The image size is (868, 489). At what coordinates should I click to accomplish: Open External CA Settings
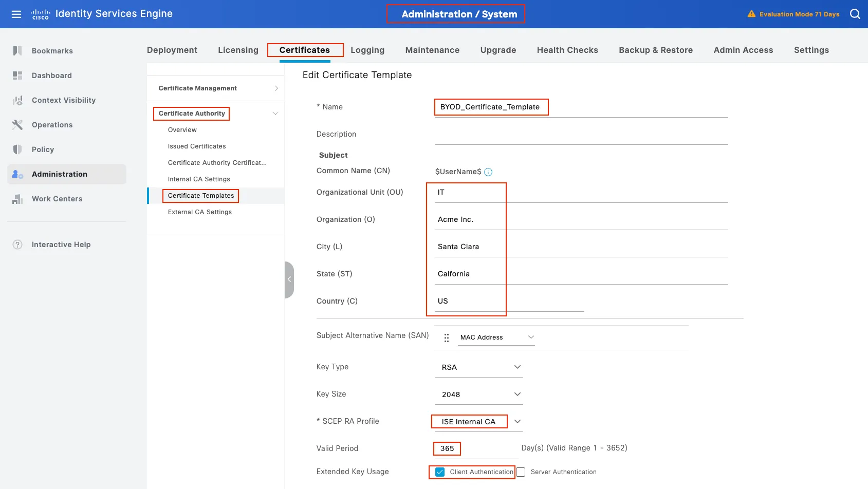[x=200, y=212]
